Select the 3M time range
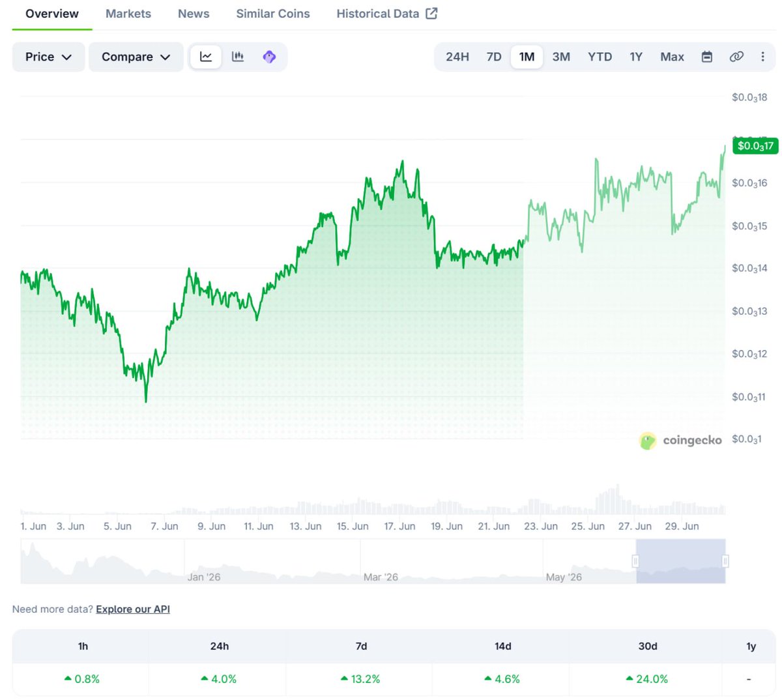 pos(561,57)
